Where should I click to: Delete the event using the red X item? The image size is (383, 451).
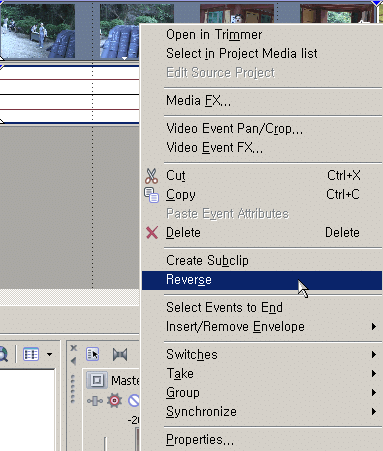pyautogui.click(x=262, y=233)
